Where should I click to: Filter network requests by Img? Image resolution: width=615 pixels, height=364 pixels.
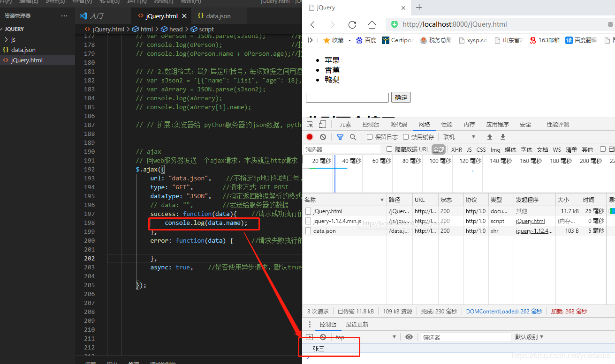point(495,149)
